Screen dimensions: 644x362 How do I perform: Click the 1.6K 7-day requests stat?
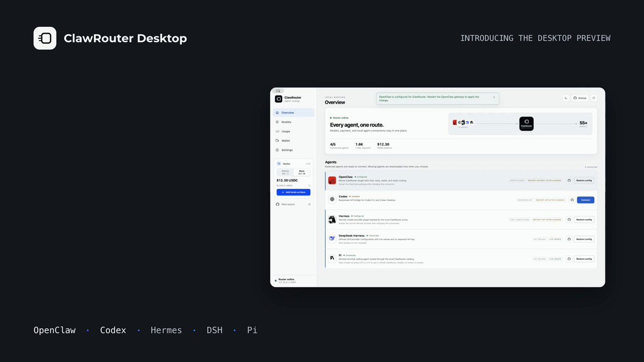tap(363, 145)
